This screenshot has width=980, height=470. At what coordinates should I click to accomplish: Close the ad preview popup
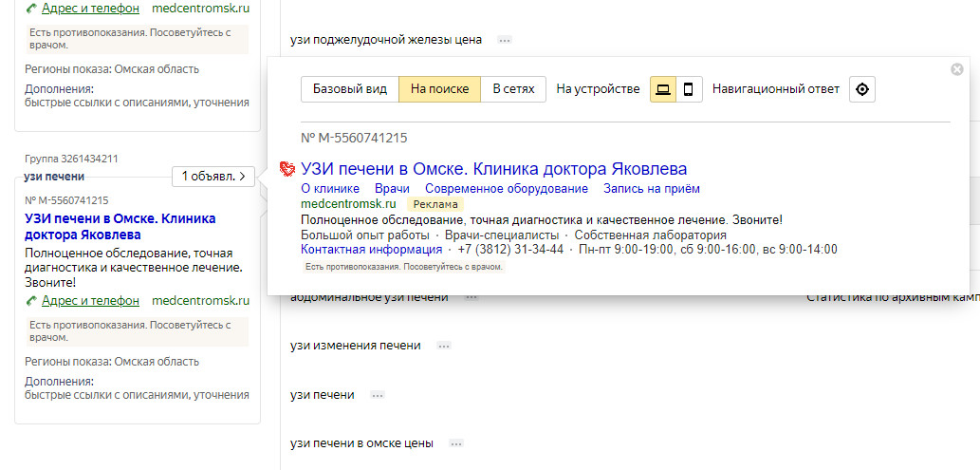click(x=956, y=69)
